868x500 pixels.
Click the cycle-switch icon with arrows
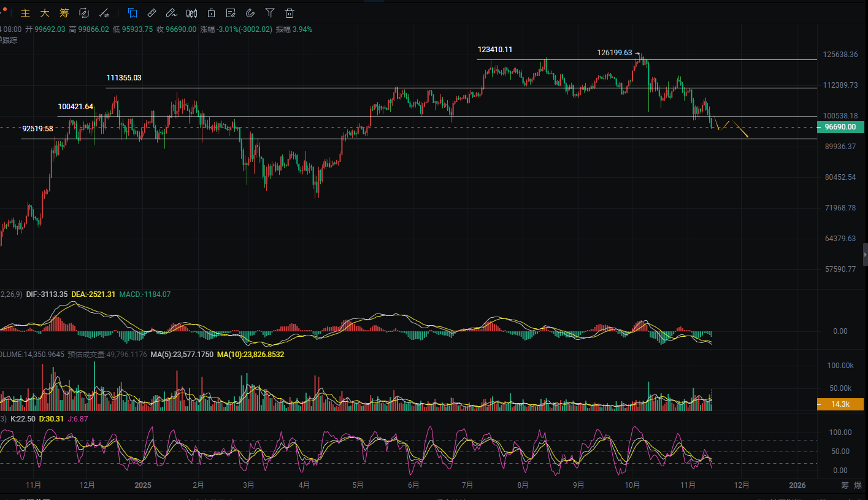click(84, 13)
